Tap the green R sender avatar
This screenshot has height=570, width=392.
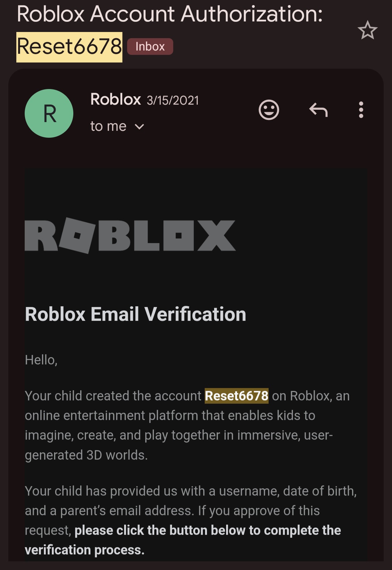49,113
